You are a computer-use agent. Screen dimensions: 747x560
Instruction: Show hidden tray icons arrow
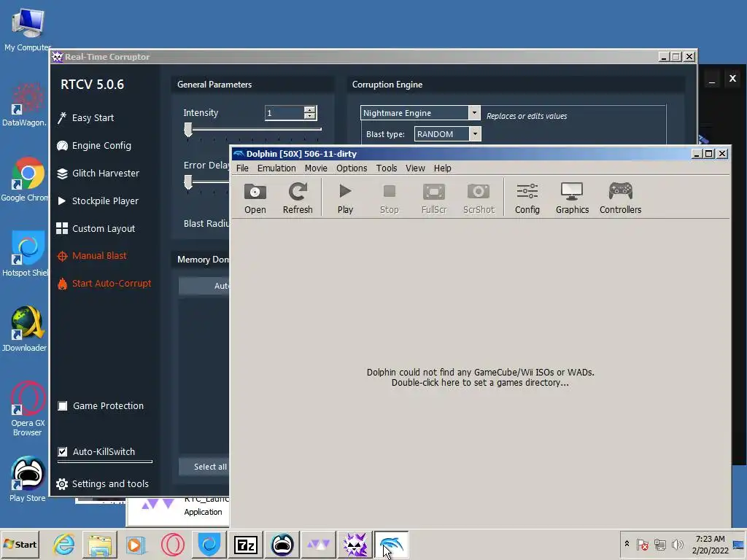click(x=627, y=544)
